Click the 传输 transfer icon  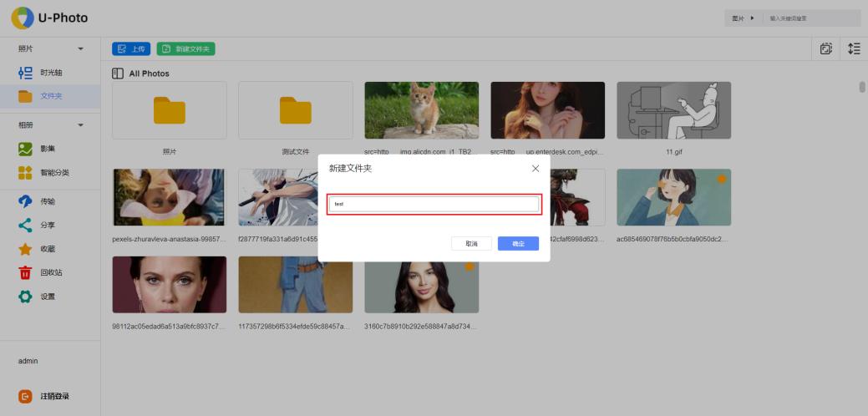point(25,201)
